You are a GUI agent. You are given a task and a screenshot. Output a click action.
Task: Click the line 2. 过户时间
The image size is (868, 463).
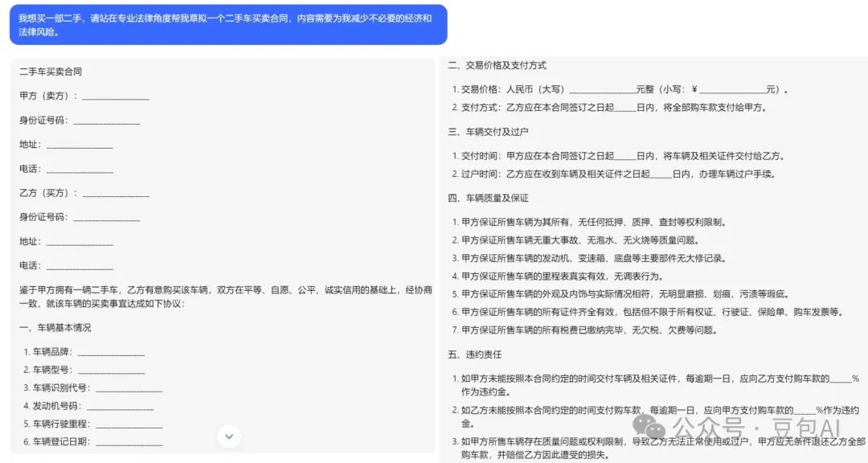click(614, 174)
